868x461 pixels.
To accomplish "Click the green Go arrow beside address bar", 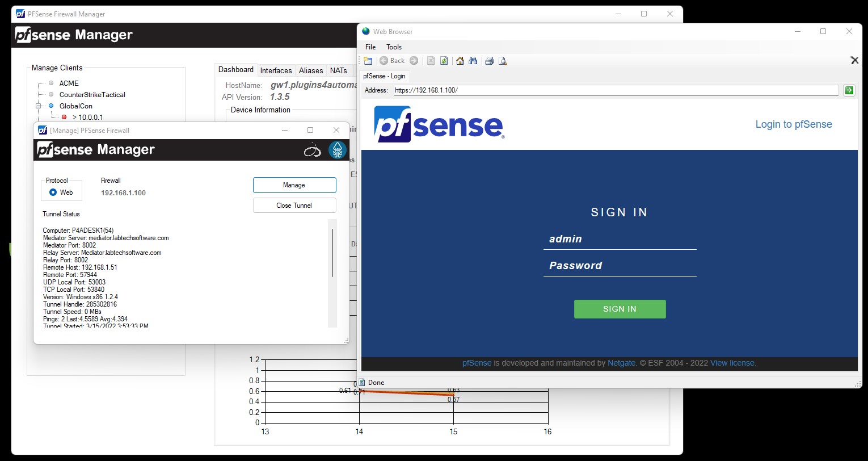I will [x=849, y=90].
